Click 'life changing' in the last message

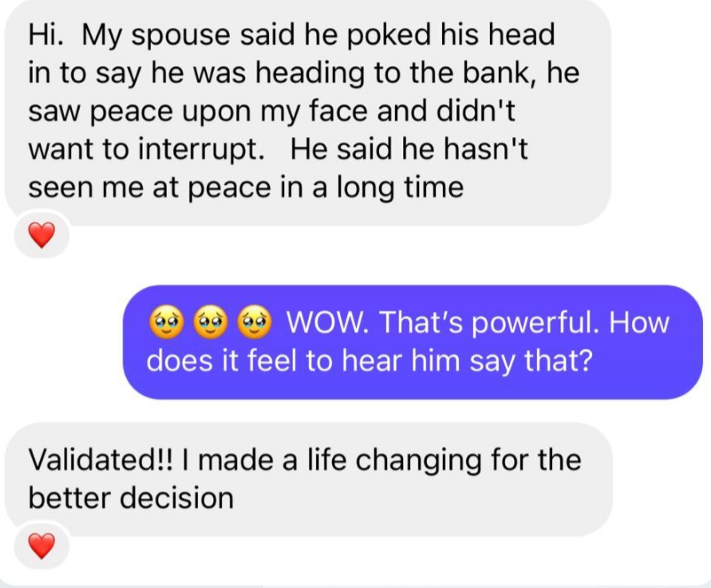tap(394, 460)
